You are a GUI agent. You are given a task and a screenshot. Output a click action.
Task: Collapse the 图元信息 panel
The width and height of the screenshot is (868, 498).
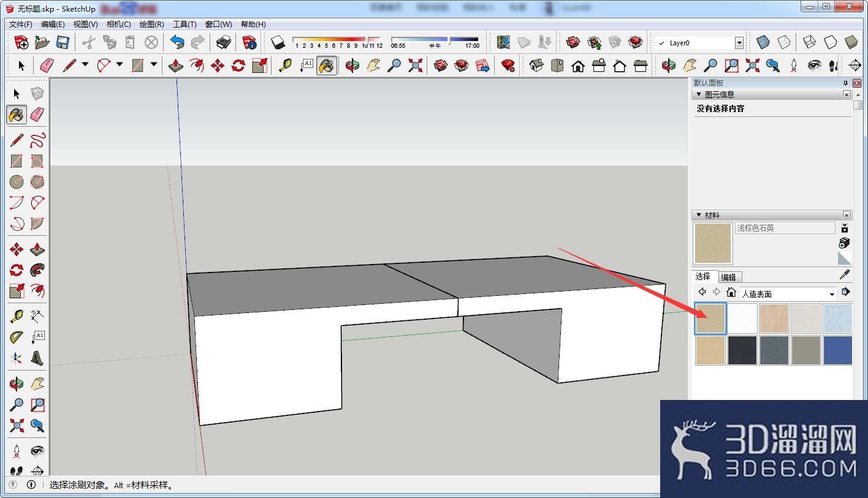(698, 94)
